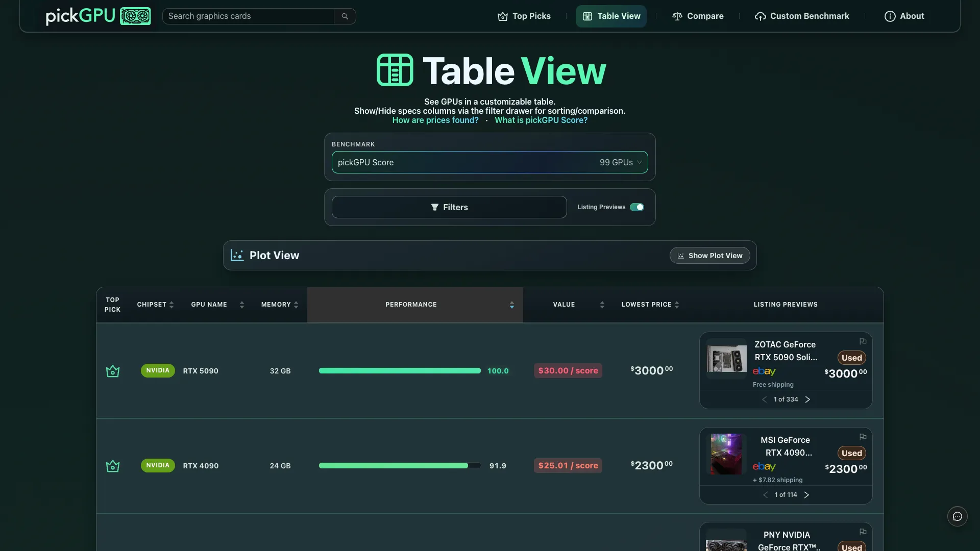Click the Plot View scatter chart icon
The height and width of the screenshot is (551, 980).
pyautogui.click(x=237, y=255)
